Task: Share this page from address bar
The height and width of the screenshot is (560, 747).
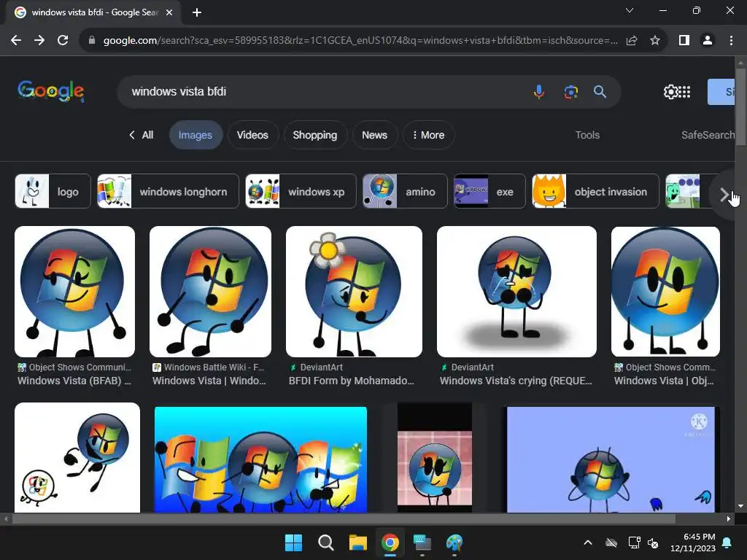Action: point(632,41)
